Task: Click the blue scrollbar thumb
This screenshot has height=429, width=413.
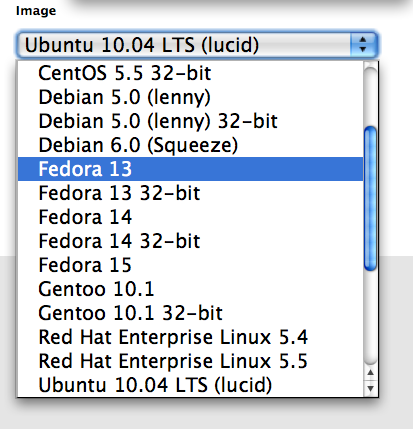Action: coord(370,199)
